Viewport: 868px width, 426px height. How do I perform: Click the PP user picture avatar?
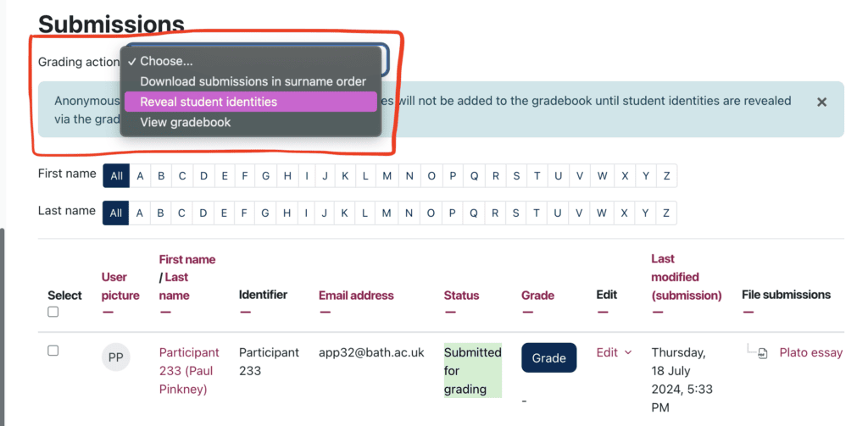coord(116,357)
